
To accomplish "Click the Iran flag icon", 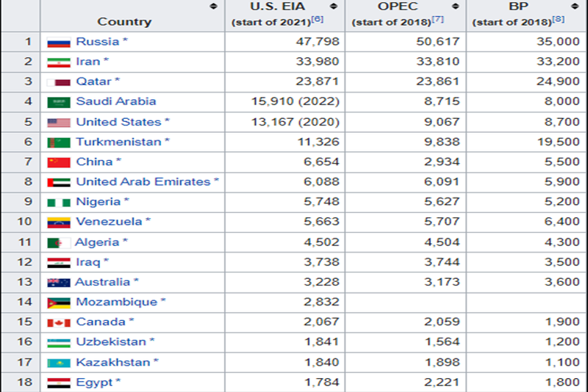I will (58, 62).
